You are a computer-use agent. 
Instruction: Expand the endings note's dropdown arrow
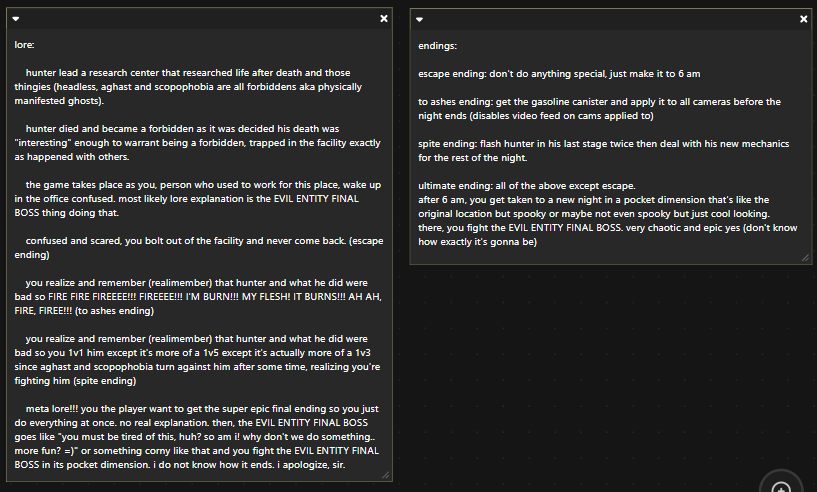419,19
